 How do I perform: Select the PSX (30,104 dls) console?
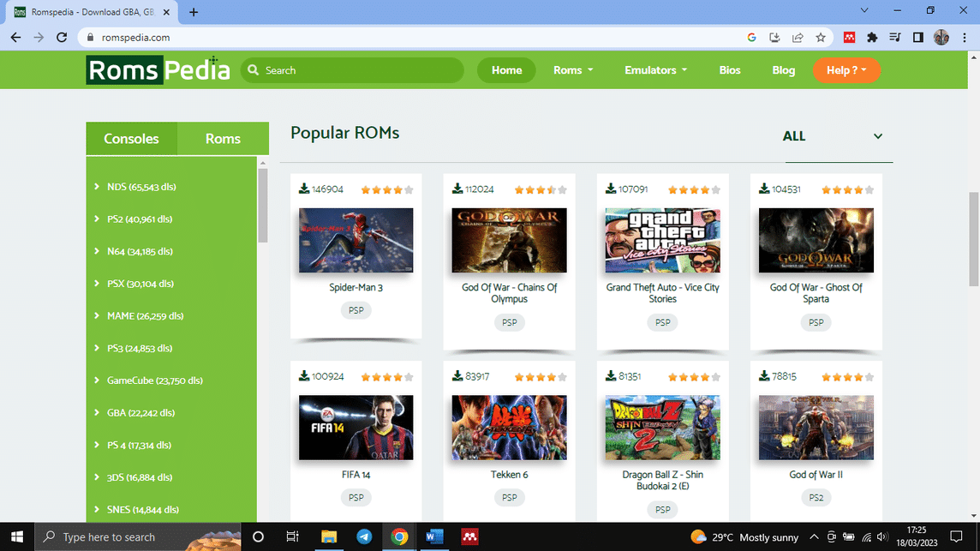(140, 284)
